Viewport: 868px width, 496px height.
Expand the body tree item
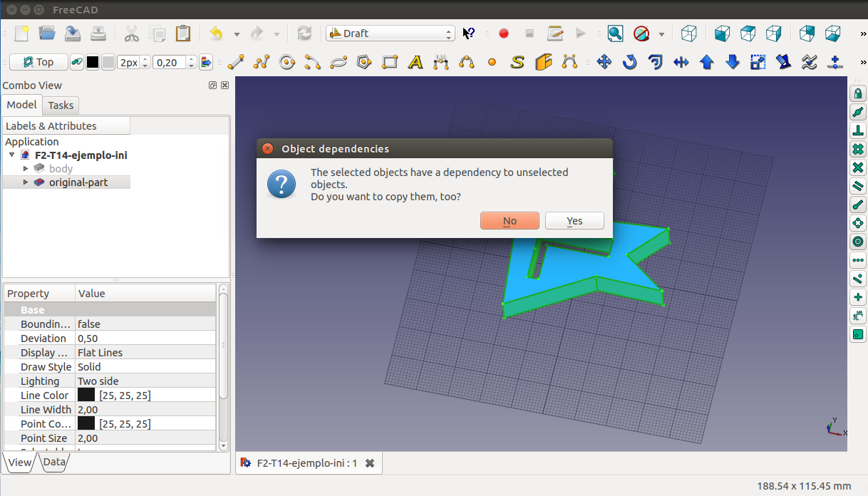26,169
